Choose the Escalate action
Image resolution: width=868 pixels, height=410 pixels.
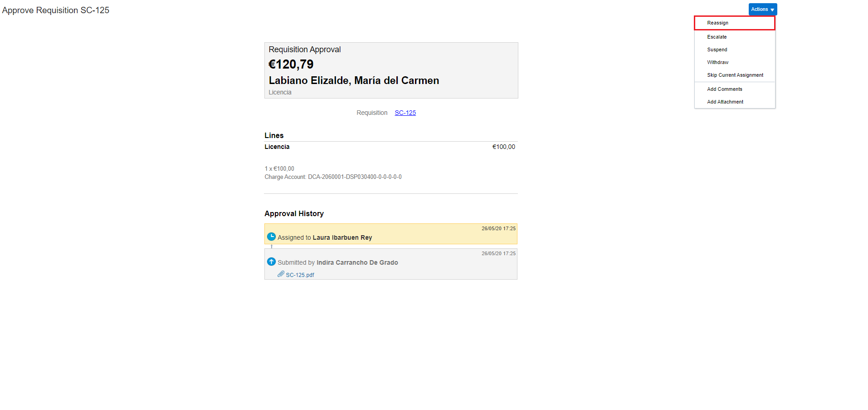coord(717,37)
